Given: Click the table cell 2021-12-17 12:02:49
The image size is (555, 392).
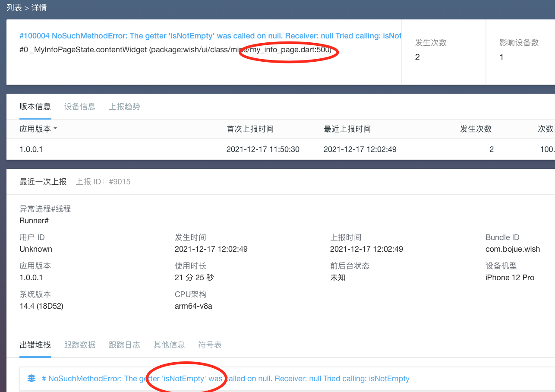Looking at the screenshot, I should click(x=360, y=149).
